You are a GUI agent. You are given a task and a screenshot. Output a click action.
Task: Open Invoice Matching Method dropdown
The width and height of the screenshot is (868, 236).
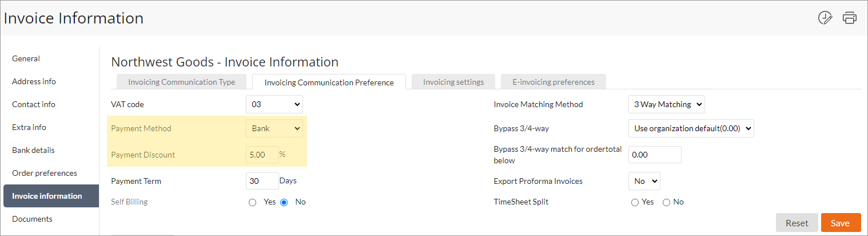667,104
